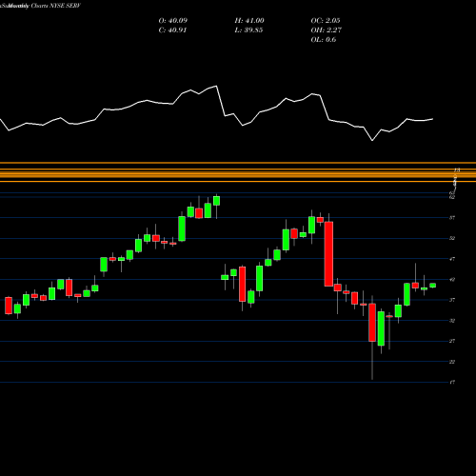Click the 32 price axis label
Viewport: 476px width, 476px height.
(452, 321)
